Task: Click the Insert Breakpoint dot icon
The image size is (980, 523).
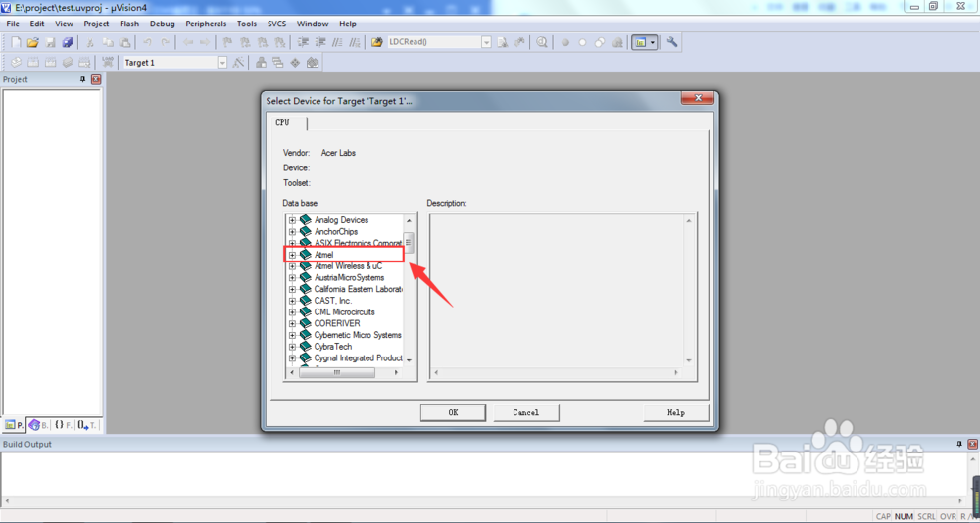Action: 565,42
